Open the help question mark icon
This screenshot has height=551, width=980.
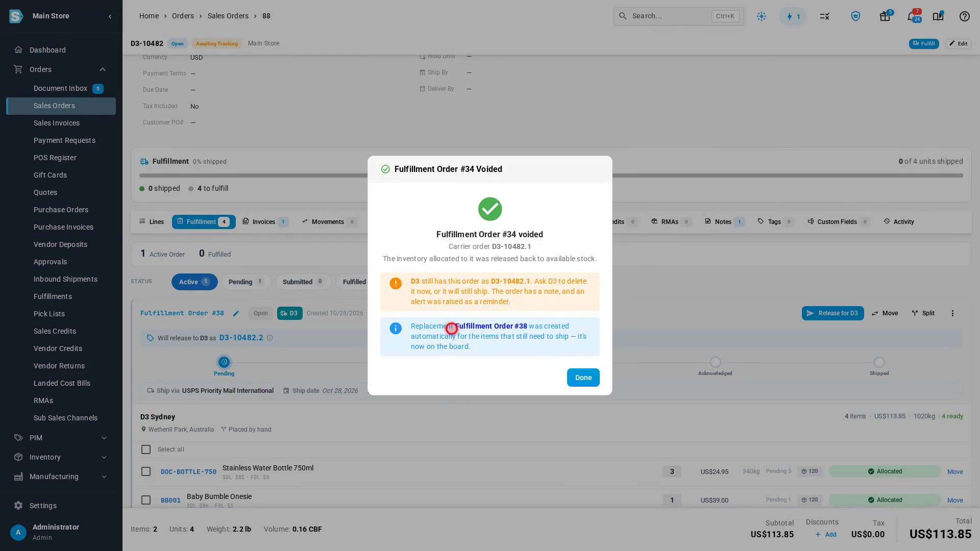tap(964, 16)
